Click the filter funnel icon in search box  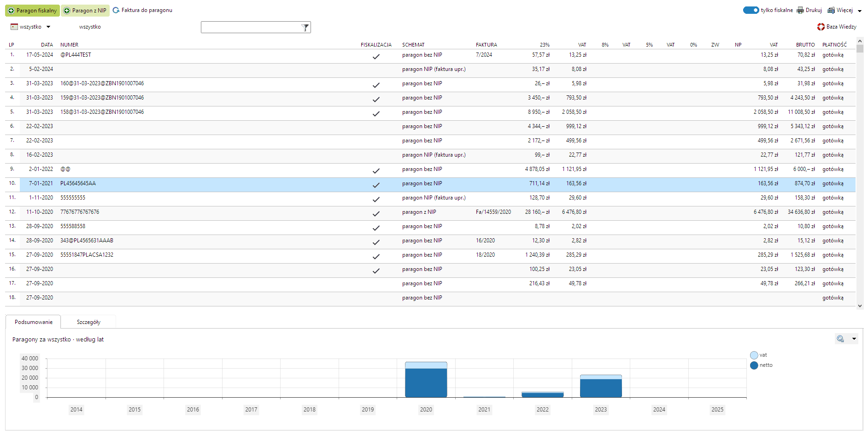(305, 28)
